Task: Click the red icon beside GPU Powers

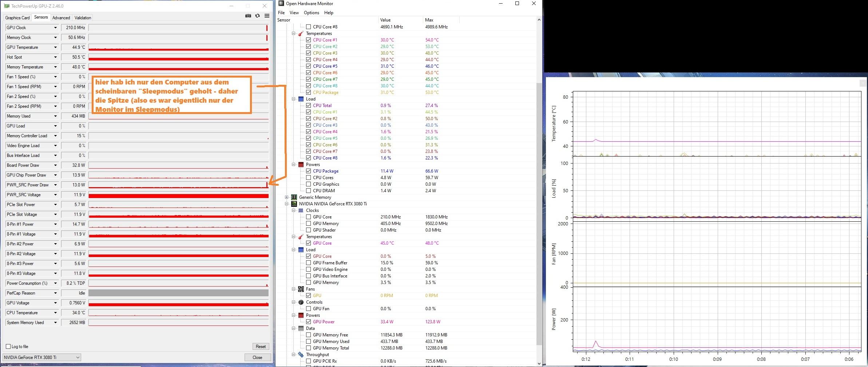Action: 301,315
